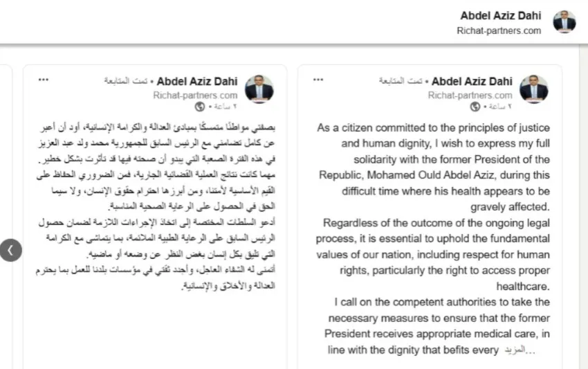The image size is (588, 369).
Task: Click Richat-partners.com under the Arabic post author
Action: (x=195, y=95)
